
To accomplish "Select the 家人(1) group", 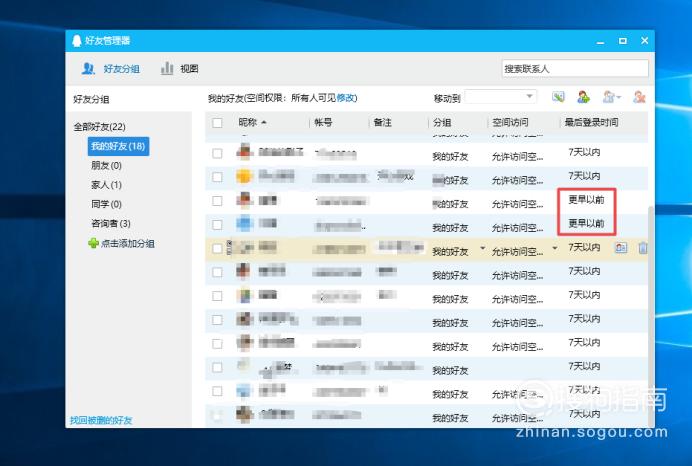I will point(106,185).
